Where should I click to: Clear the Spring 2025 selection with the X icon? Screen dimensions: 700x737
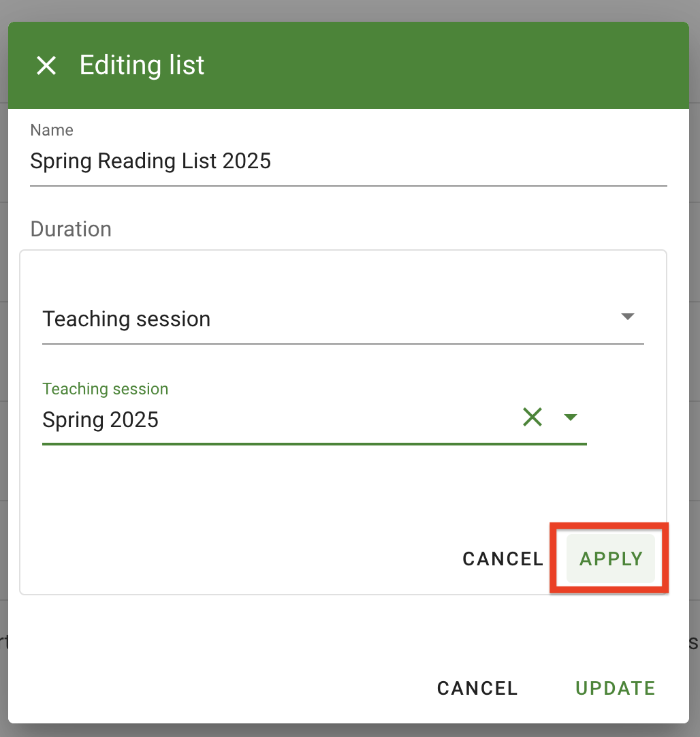(533, 417)
